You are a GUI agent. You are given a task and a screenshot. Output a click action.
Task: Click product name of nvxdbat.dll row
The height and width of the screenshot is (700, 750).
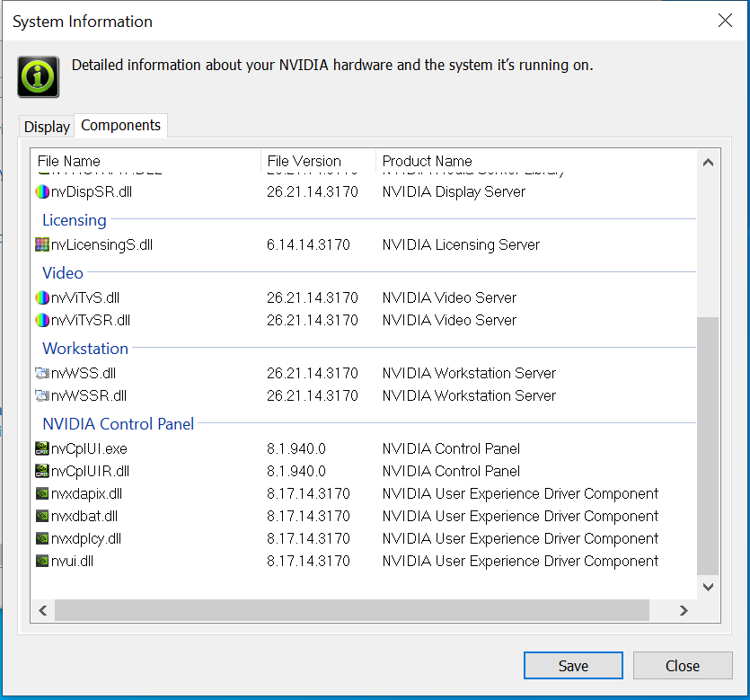pyautogui.click(x=520, y=517)
